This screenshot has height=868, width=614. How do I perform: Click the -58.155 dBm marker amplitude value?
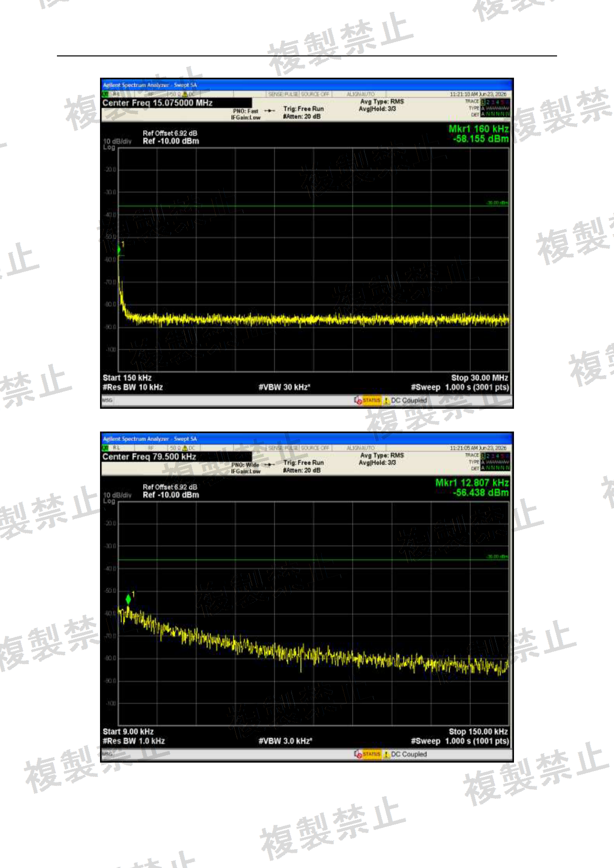(x=480, y=139)
